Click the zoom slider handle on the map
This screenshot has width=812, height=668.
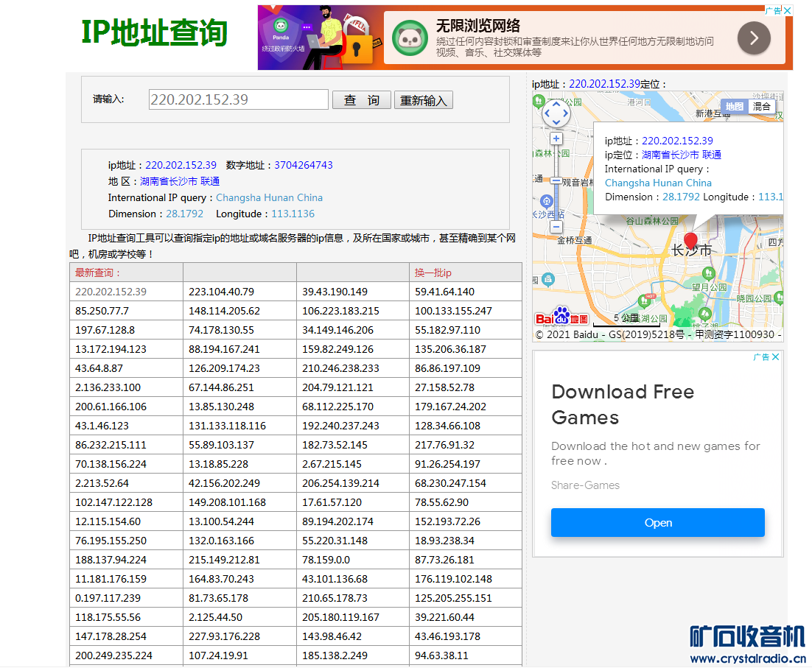coord(556,181)
